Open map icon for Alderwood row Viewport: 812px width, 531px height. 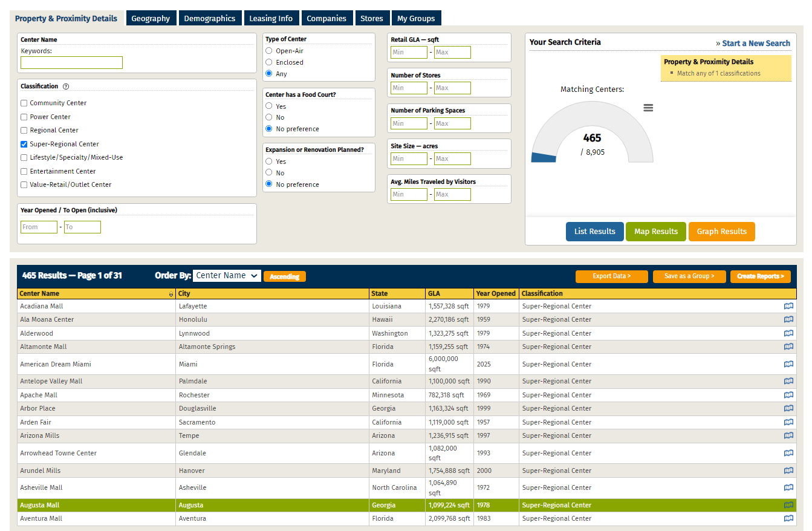coord(788,333)
